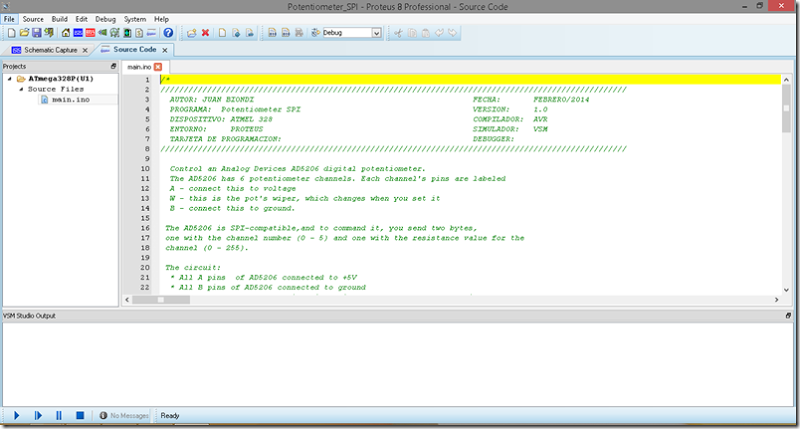Go to the Home page icon
Image resolution: width=800 pixels, height=429 pixels.
coord(66,33)
